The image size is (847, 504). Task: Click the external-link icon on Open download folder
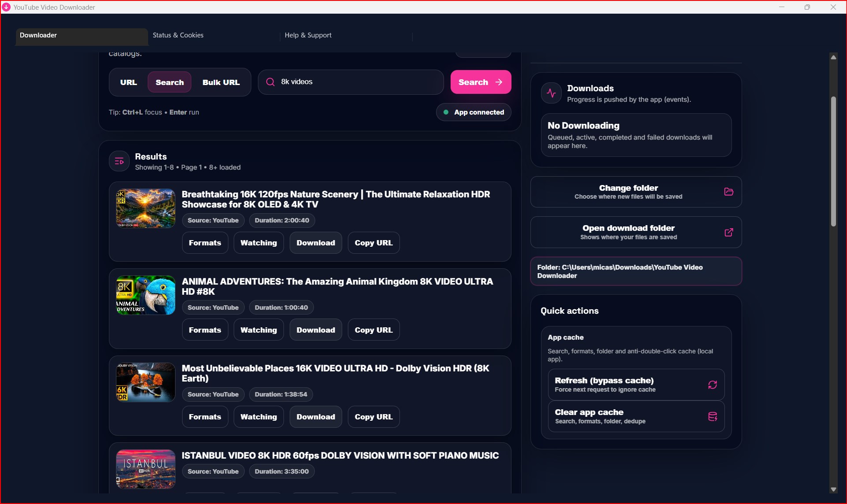tap(728, 232)
